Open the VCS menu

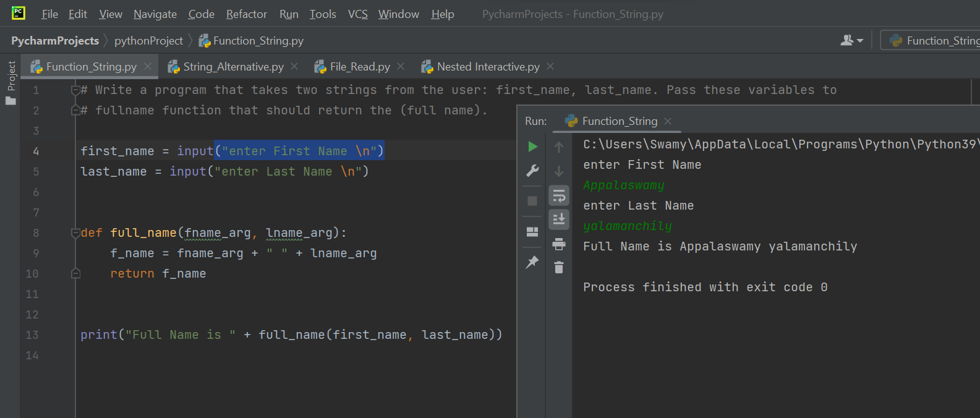[358, 14]
